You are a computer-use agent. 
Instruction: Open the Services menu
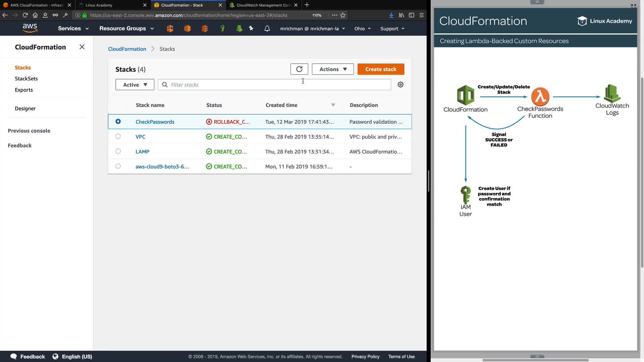click(73, 28)
